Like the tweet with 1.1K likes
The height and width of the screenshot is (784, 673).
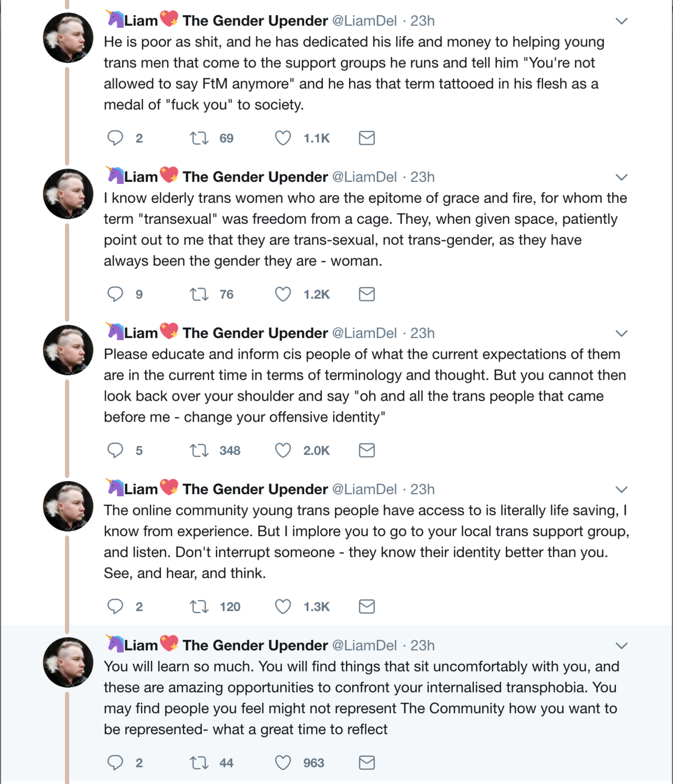[283, 138]
